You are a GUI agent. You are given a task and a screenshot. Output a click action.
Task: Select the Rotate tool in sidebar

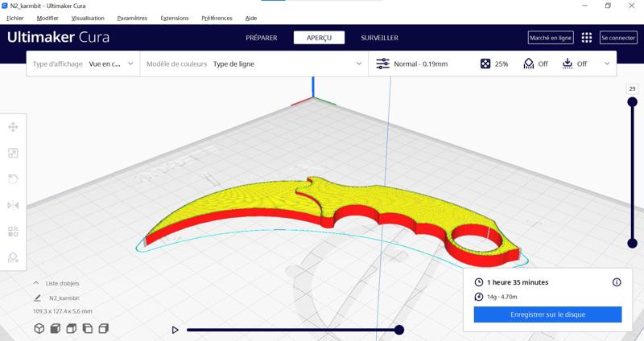point(13,179)
